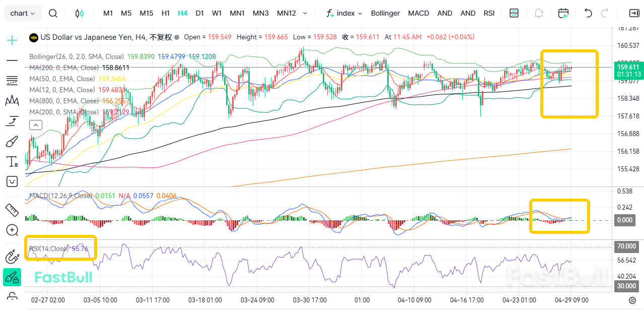The image size is (644, 310).
Task: Open the index indicators dropdown
Action: point(344,13)
